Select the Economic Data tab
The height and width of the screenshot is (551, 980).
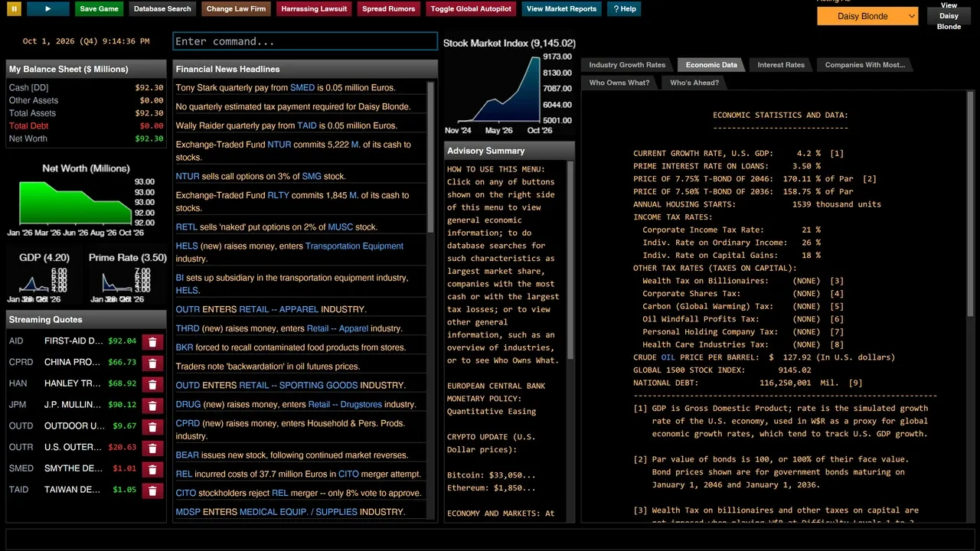point(711,65)
